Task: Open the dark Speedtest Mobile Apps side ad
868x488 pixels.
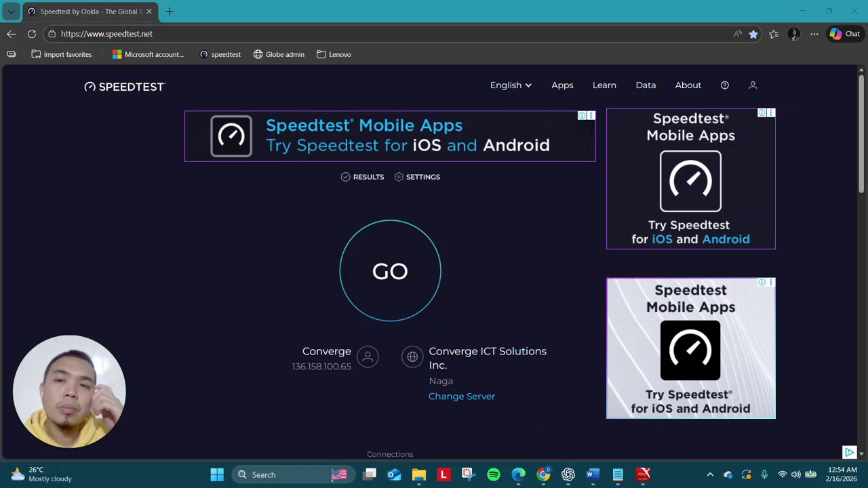Action: (x=690, y=179)
